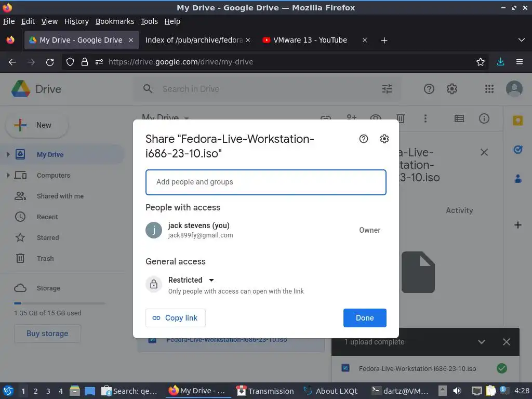Click jack stevens avatar in dialog
The height and width of the screenshot is (399, 532).
click(154, 230)
